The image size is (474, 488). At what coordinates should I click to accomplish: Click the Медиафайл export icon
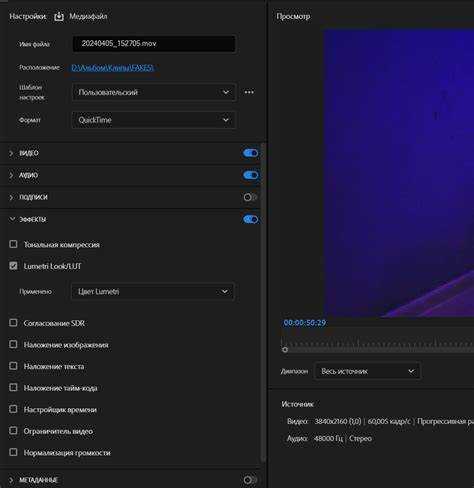pos(59,16)
